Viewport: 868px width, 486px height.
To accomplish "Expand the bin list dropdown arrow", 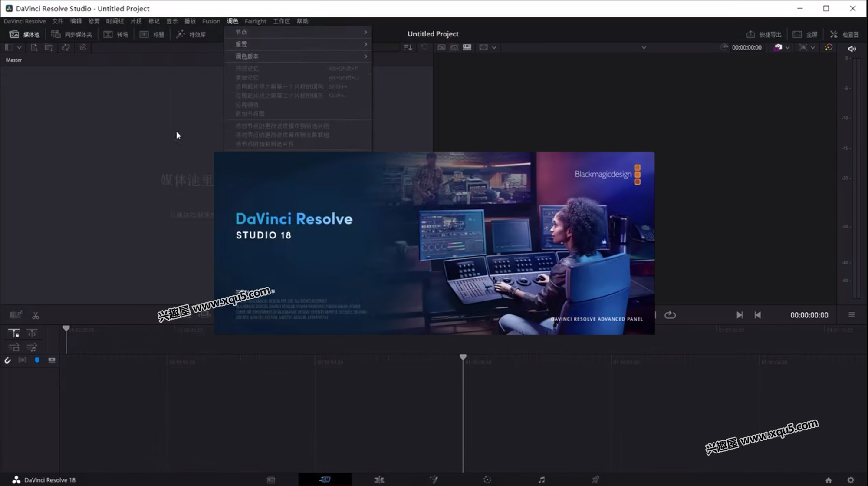I will (x=19, y=47).
